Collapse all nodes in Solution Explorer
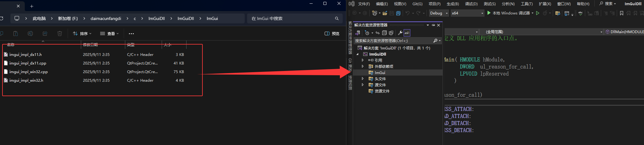The height and width of the screenshot is (145, 644). coord(384,33)
